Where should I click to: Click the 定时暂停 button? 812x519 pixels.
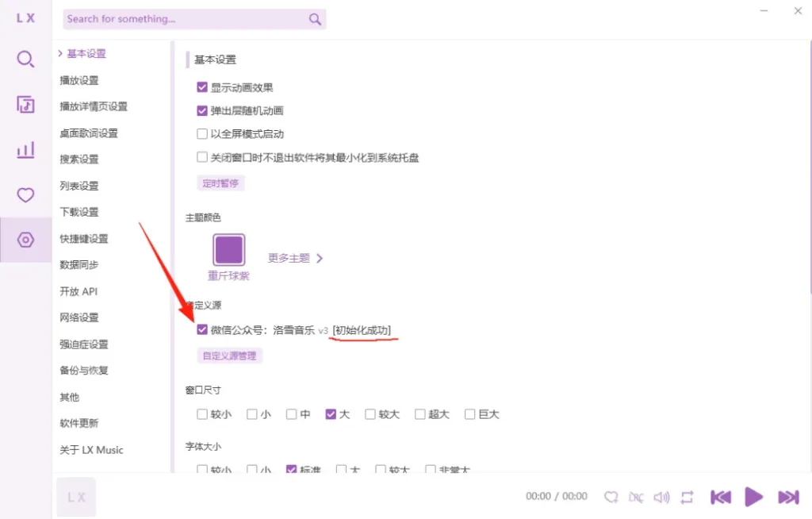220,183
